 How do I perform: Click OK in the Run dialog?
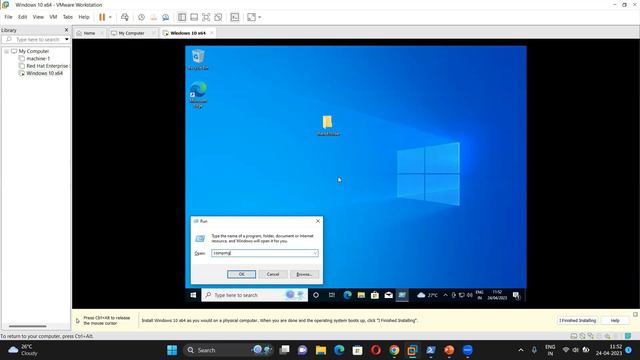pyautogui.click(x=242, y=274)
